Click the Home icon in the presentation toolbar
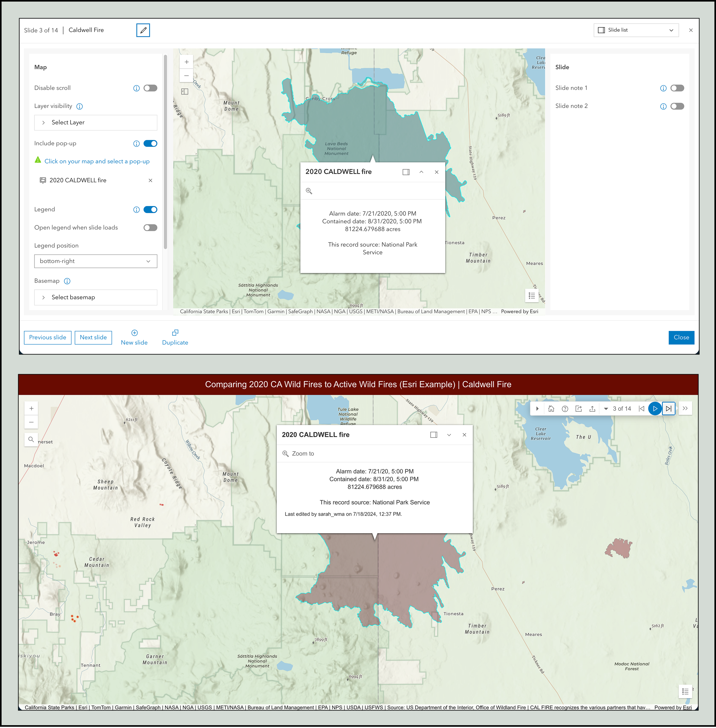The height and width of the screenshot is (728, 716). 551,409
